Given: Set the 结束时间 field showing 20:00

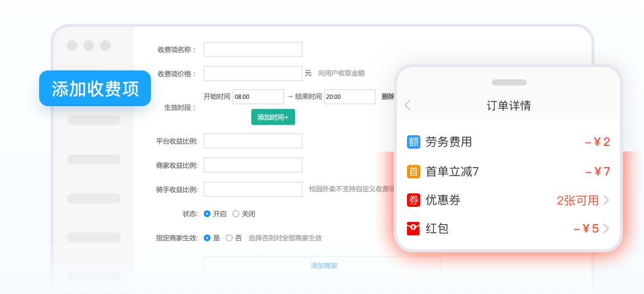Looking at the screenshot, I should (349, 97).
